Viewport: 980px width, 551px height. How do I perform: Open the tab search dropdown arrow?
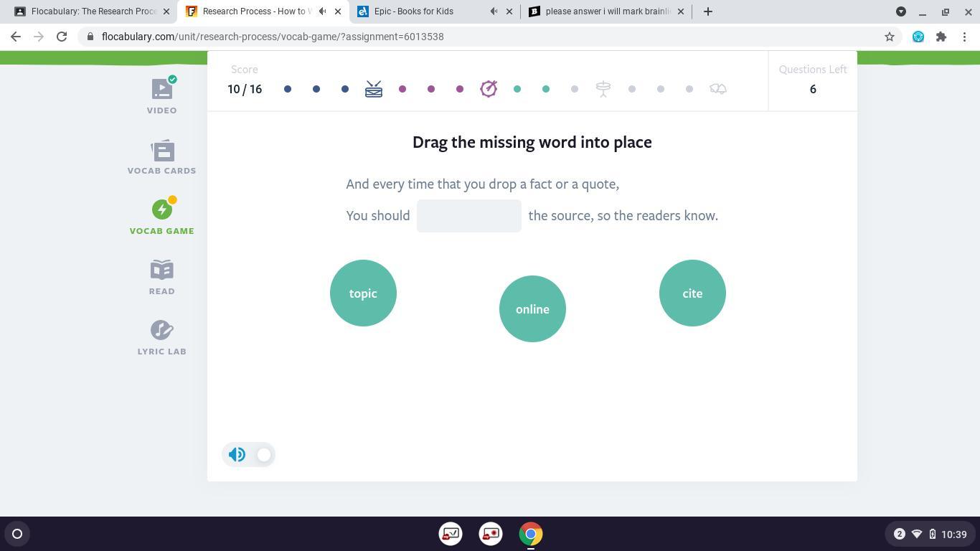pos(901,11)
